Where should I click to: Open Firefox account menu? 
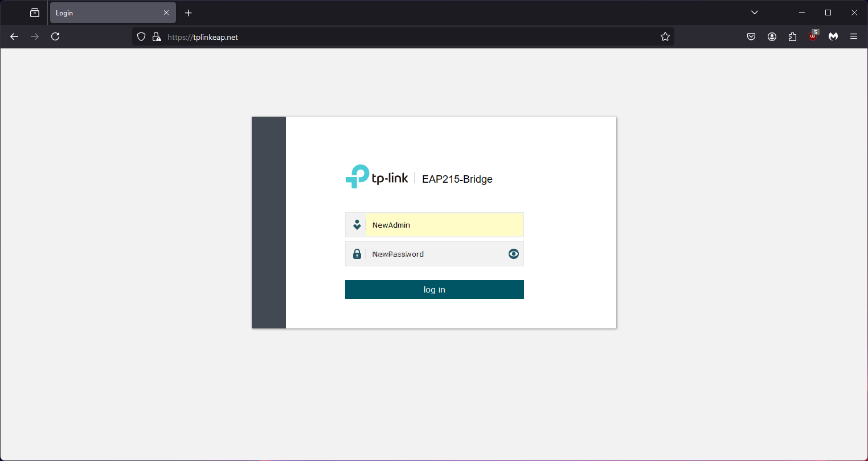772,36
